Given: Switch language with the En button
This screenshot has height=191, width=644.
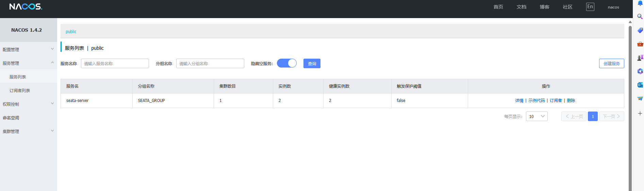Looking at the screenshot, I should point(590,7).
